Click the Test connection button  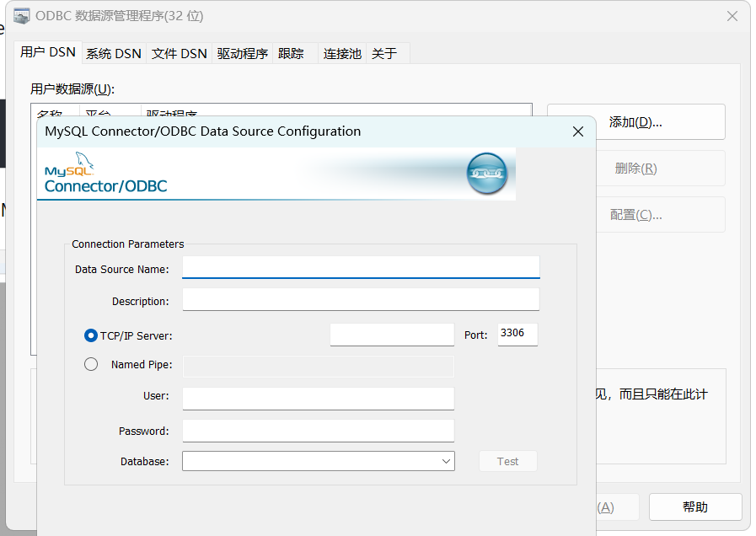coord(507,461)
